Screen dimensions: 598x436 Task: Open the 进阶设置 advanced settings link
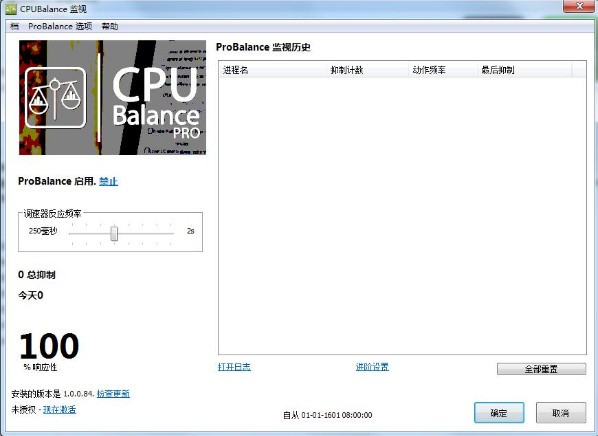pyautogui.click(x=372, y=367)
